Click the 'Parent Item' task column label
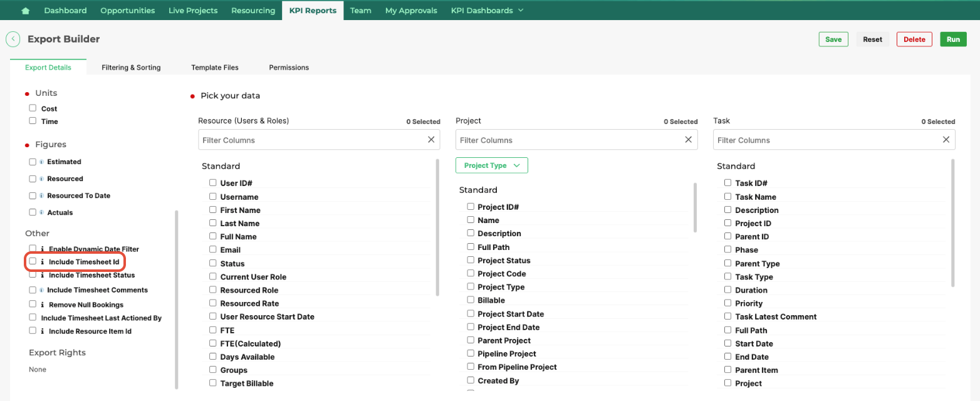 pyautogui.click(x=756, y=370)
